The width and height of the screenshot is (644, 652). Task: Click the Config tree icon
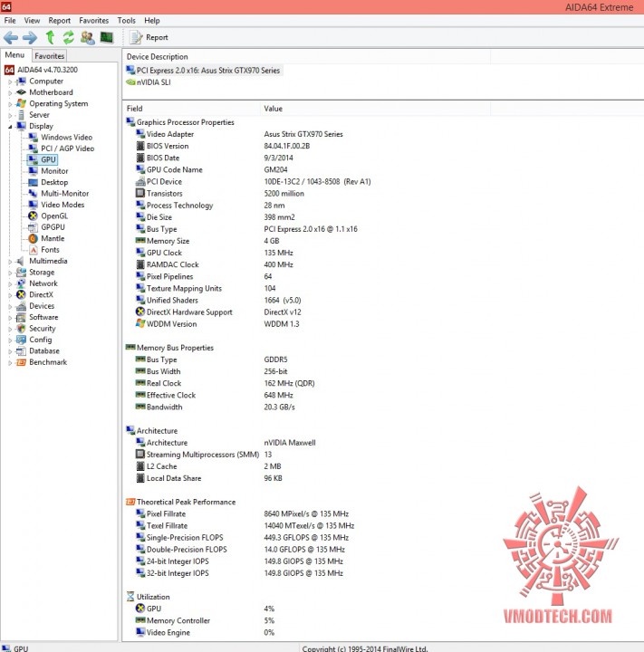pyautogui.click(x=21, y=340)
